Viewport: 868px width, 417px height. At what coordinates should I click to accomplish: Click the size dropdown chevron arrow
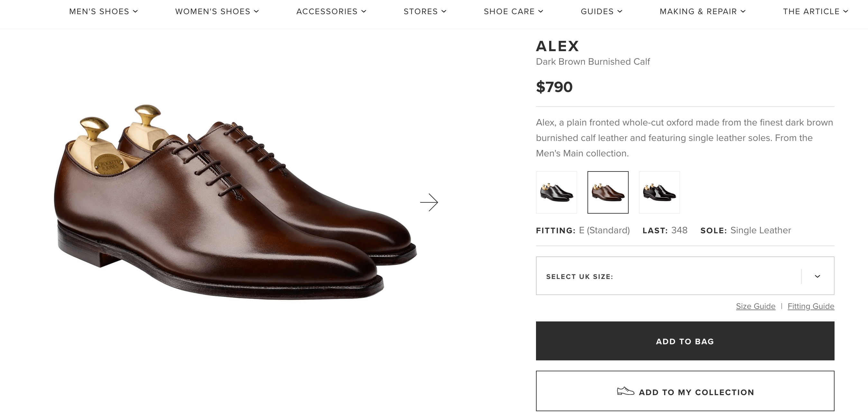(817, 276)
